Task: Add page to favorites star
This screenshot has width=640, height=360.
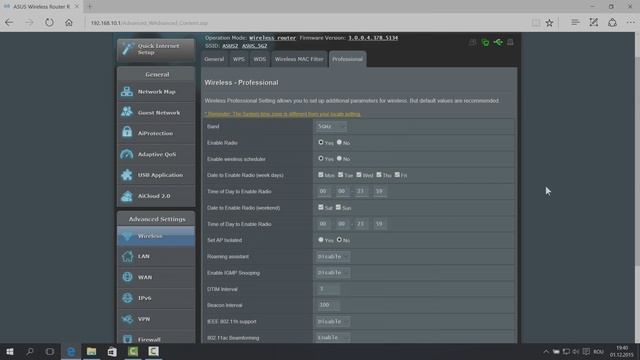Action: point(549,23)
